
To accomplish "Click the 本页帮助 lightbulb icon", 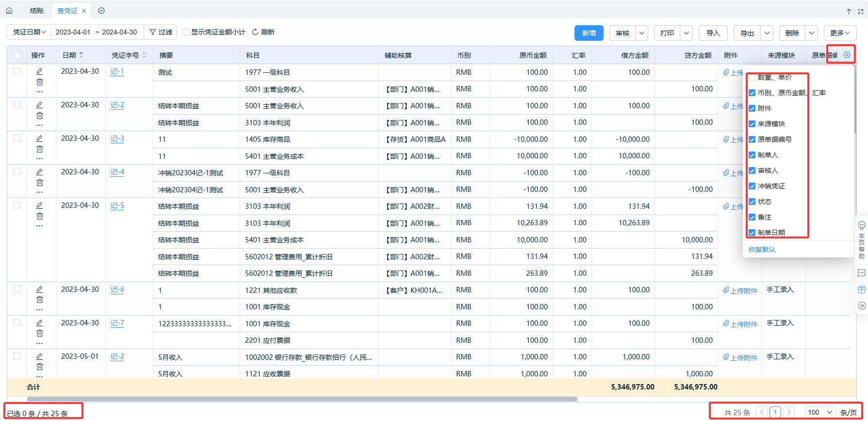I will [862, 225].
